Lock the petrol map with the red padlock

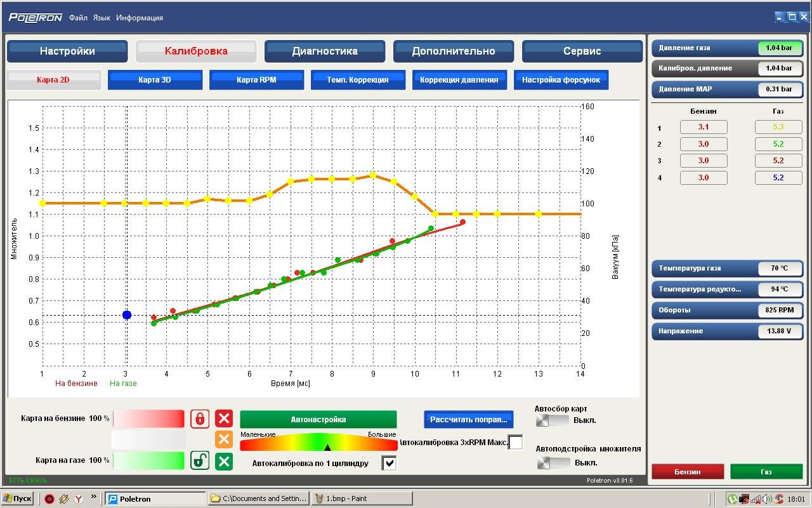click(200, 418)
